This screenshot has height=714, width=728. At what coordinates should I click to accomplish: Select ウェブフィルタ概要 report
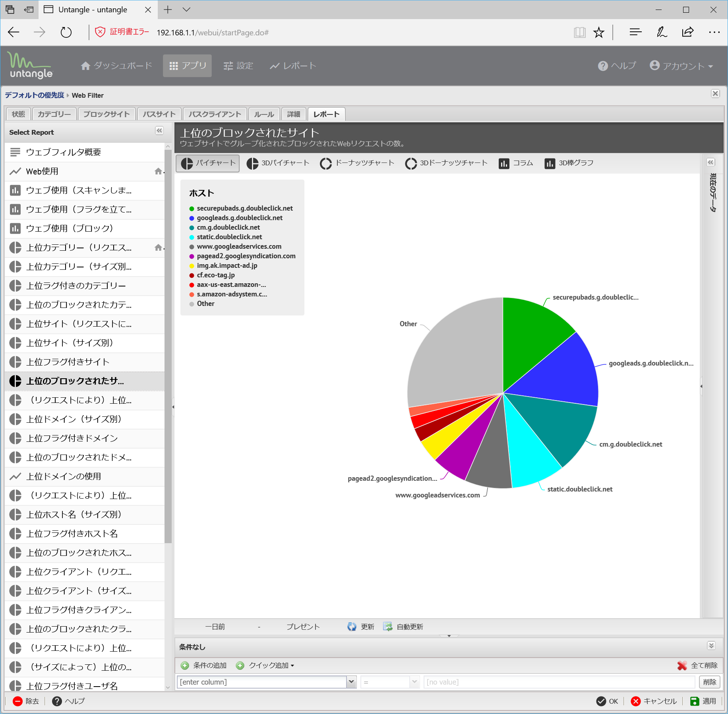click(x=85, y=153)
